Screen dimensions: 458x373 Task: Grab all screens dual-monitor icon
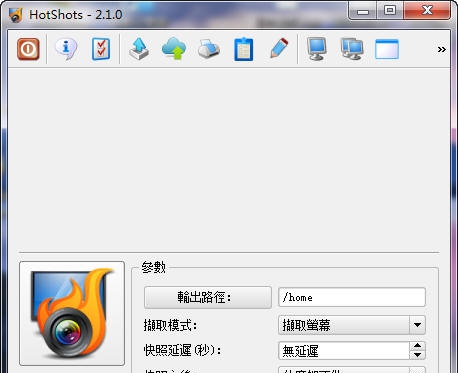[x=352, y=49]
